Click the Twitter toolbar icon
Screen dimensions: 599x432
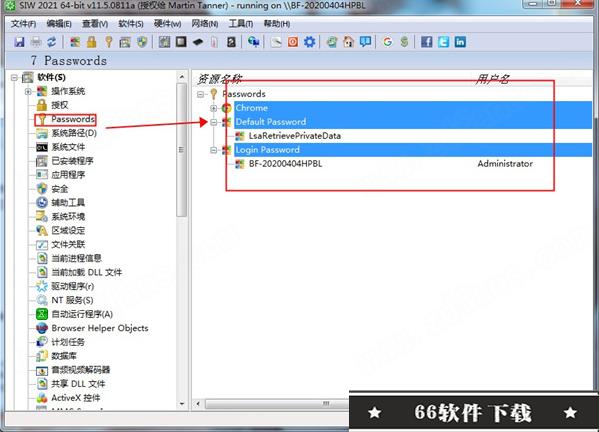pyautogui.click(x=444, y=42)
